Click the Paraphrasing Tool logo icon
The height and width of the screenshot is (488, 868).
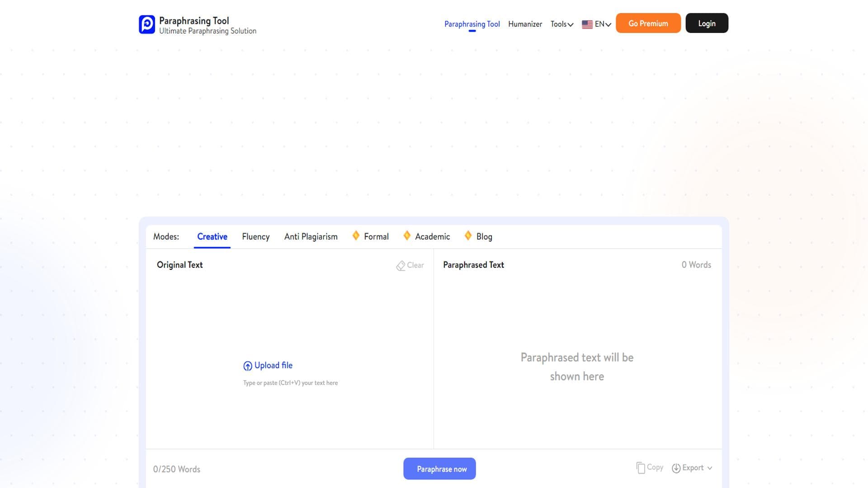[x=146, y=24]
